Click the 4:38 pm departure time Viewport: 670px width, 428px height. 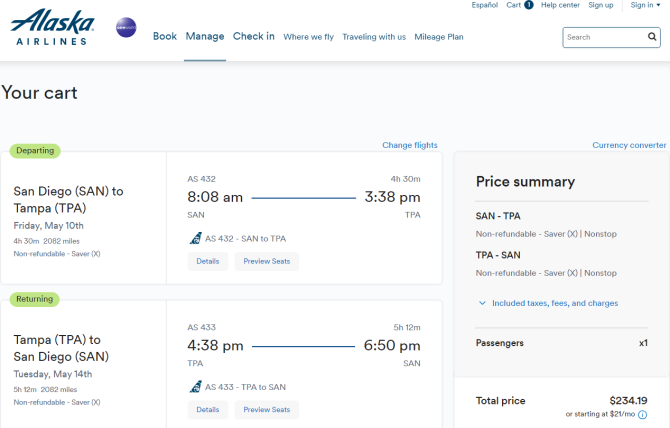pyautogui.click(x=215, y=346)
